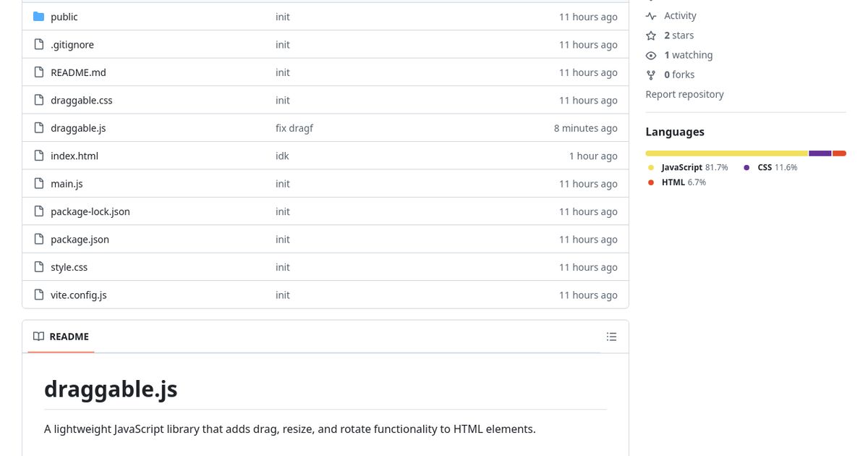Click the JavaScript language yellow bar segment
The width and height of the screenshot is (868, 456).
point(726,153)
